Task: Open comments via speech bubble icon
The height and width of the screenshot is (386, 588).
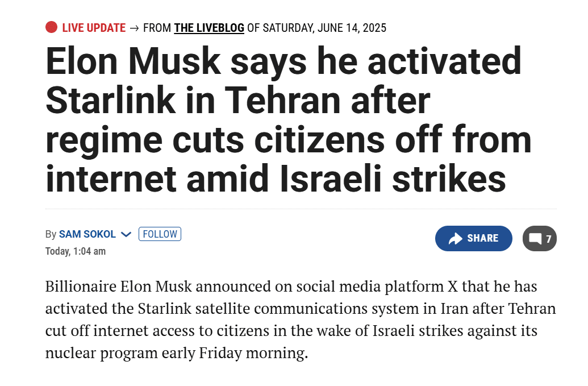Action: tap(535, 239)
